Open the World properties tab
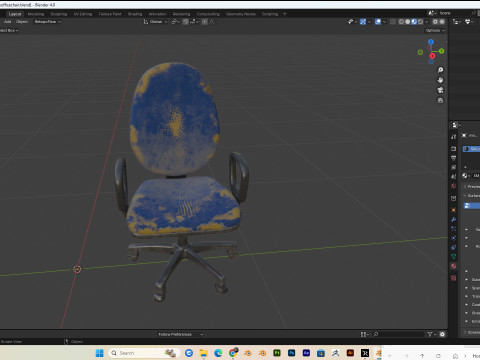Screen dimensions: 480x360 pos(453,186)
